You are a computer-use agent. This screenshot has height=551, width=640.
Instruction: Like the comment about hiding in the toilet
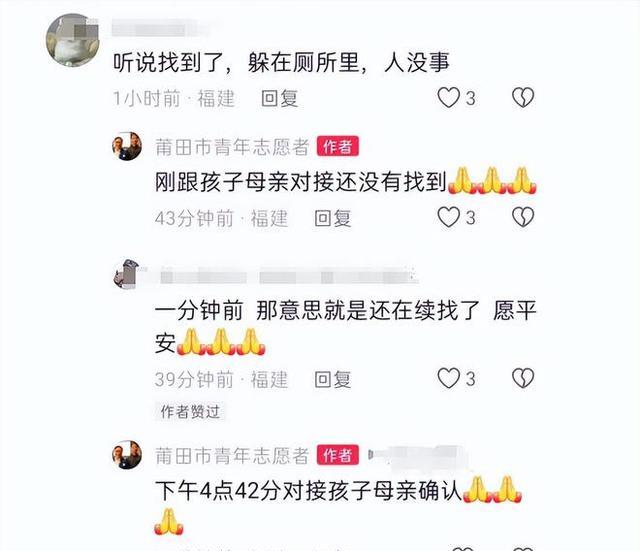coord(449,98)
